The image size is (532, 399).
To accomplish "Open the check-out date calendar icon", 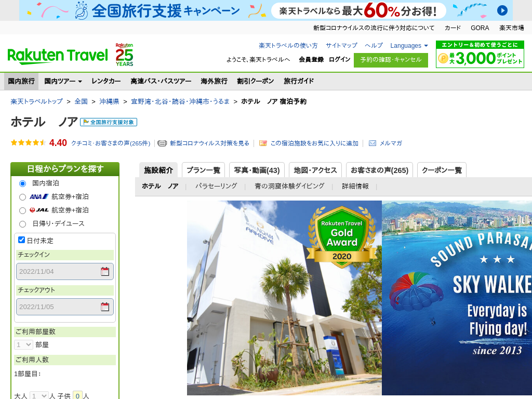I will point(105,307).
